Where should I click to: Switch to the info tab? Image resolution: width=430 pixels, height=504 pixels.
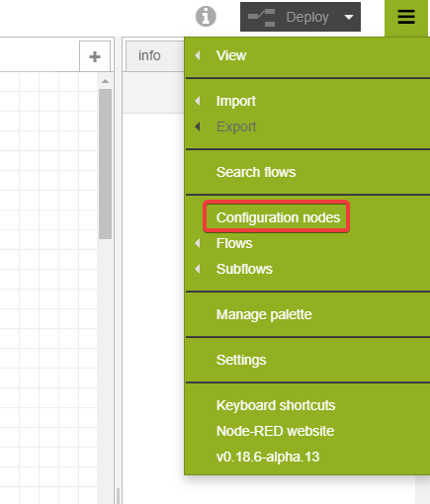(x=149, y=55)
